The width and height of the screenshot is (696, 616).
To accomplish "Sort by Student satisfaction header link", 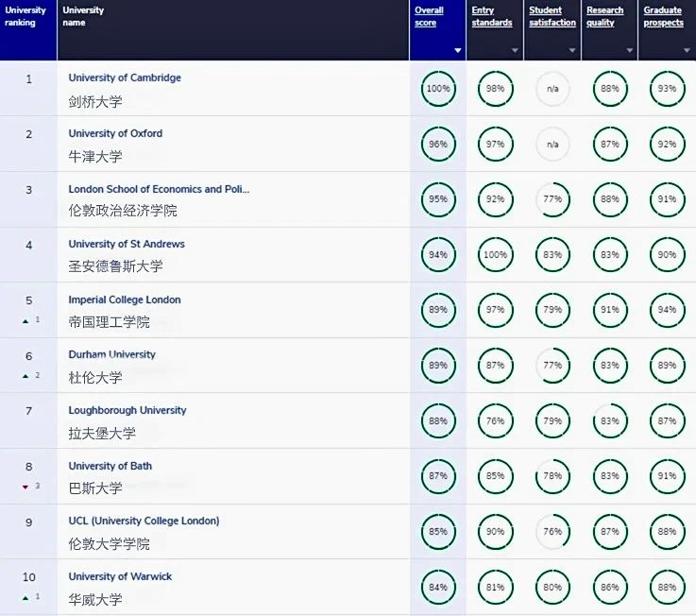I will pyautogui.click(x=552, y=16).
